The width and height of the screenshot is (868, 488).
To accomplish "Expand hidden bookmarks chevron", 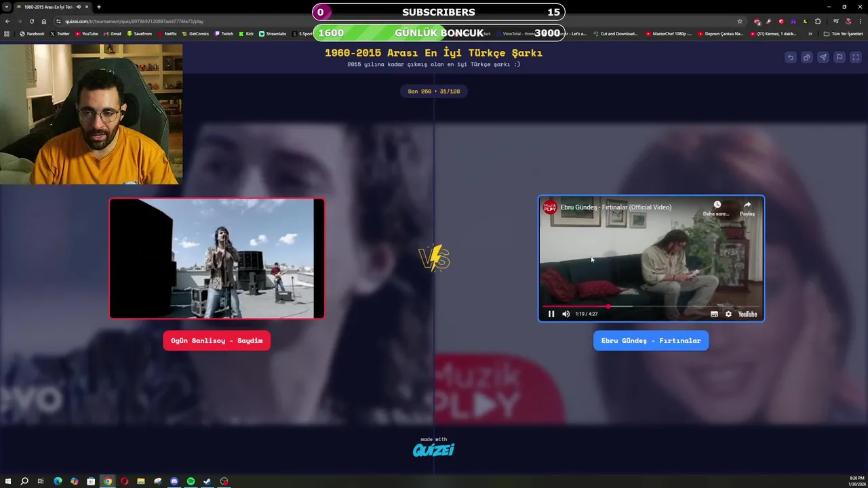I will (810, 34).
